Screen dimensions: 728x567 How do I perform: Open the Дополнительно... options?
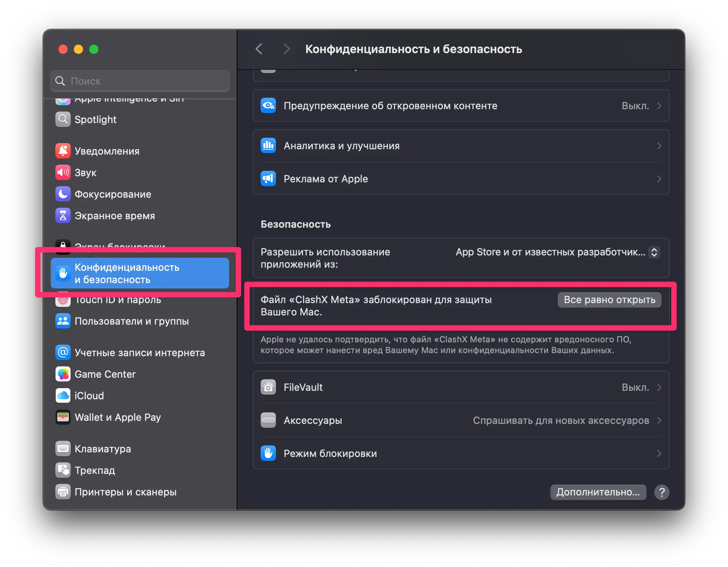pos(598,492)
